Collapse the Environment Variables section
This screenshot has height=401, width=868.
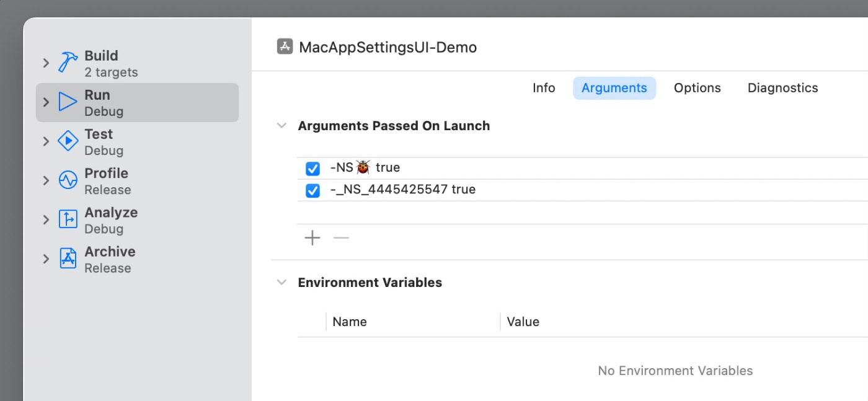tap(281, 283)
